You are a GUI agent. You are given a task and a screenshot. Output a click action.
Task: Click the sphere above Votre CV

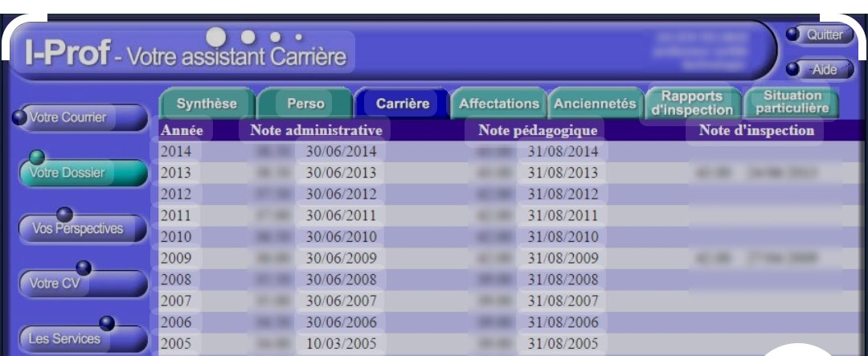pyautogui.click(x=84, y=268)
